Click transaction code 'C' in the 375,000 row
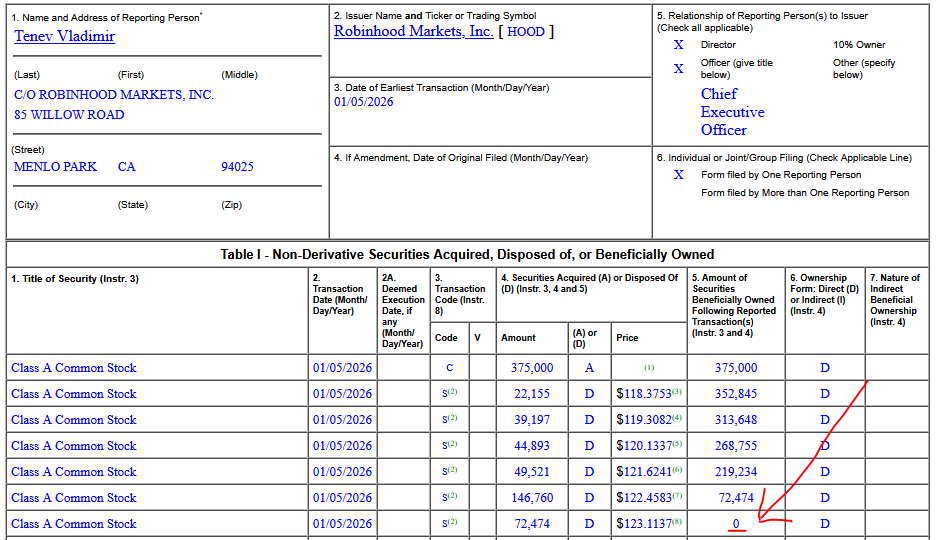Image resolution: width=938 pixels, height=540 pixels. pyautogui.click(x=449, y=368)
